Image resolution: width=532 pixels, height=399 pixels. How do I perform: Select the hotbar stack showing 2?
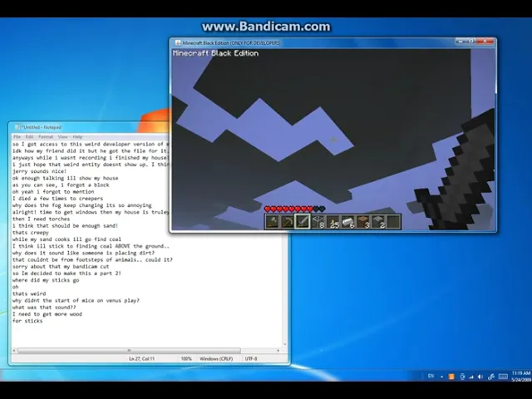tap(378, 221)
